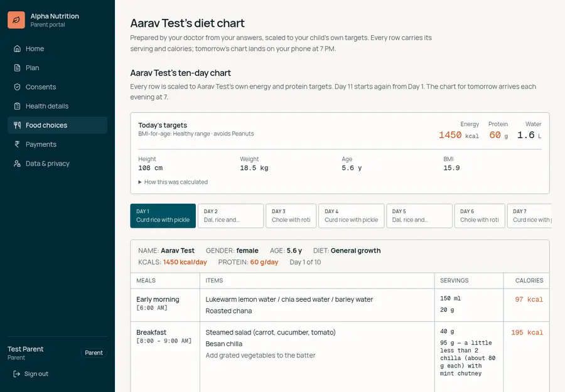Switch to Day 6 Chole with roti tab
The height and width of the screenshot is (392, 565).
(479, 216)
